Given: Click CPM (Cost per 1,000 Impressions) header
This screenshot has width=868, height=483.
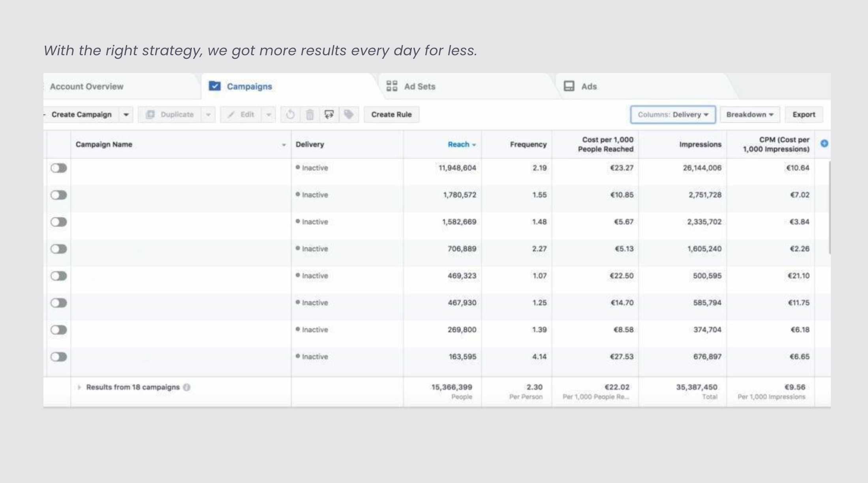Looking at the screenshot, I should coord(776,144).
